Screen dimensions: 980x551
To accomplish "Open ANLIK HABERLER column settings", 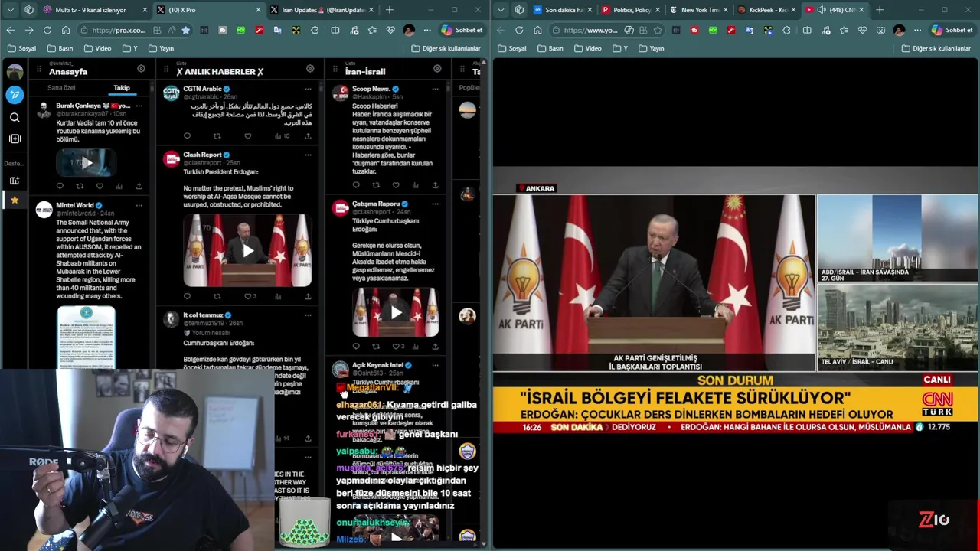I will [310, 69].
